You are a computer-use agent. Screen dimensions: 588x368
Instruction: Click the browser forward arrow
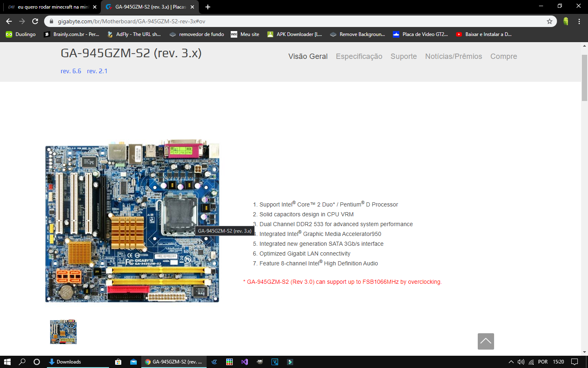coord(22,21)
